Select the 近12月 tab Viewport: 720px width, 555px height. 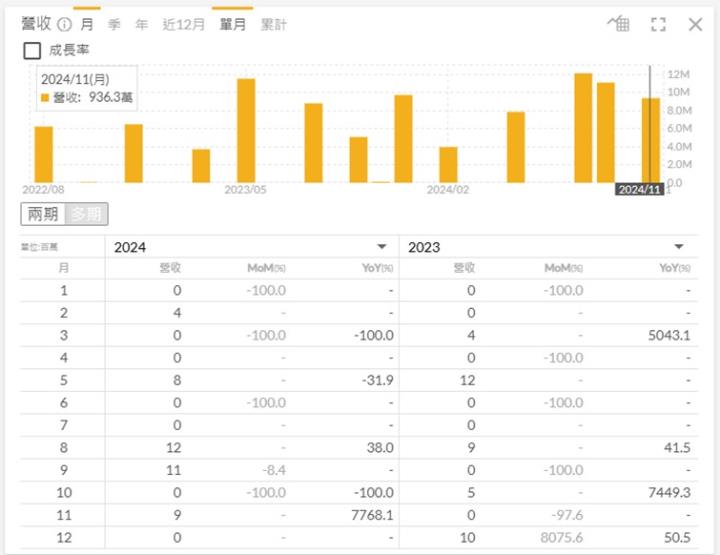[183, 25]
